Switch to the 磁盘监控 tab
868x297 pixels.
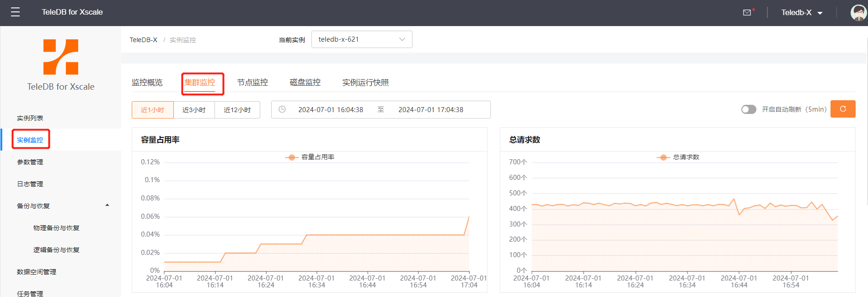pos(305,82)
